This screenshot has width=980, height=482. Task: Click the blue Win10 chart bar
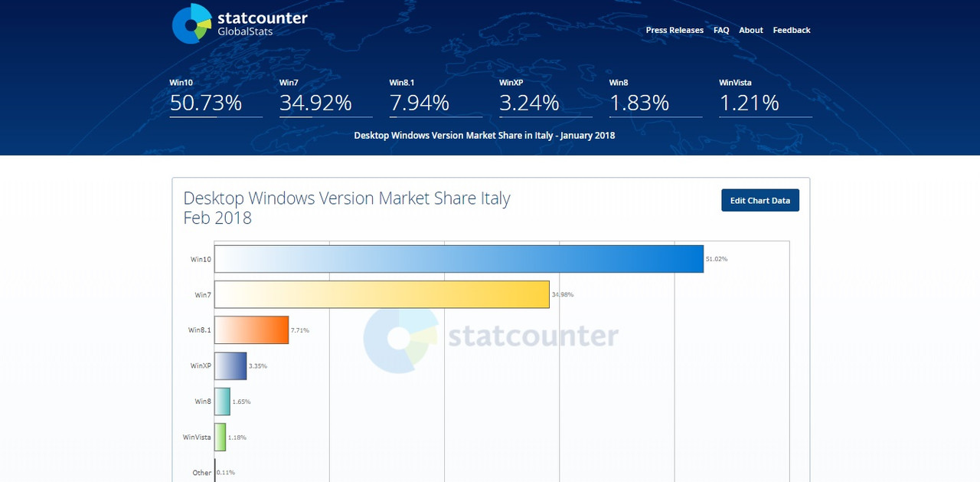pos(459,259)
